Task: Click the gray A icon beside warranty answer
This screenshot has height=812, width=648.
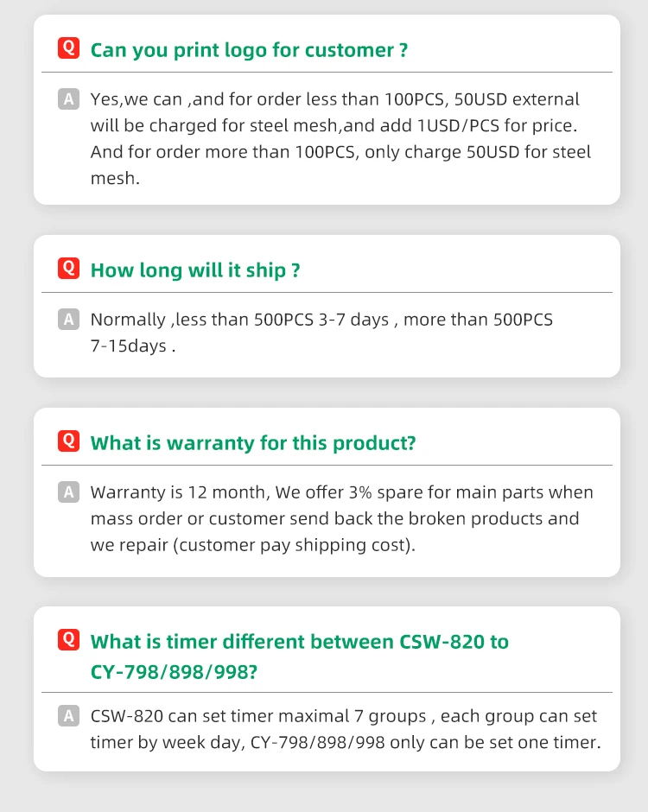Action: click(x=68, y=492)
